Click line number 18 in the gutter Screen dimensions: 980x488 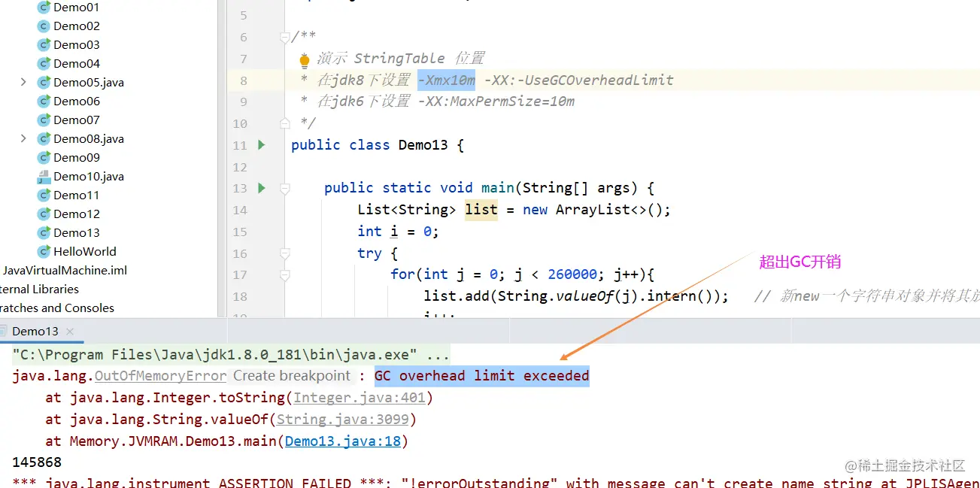coord(240,297)
